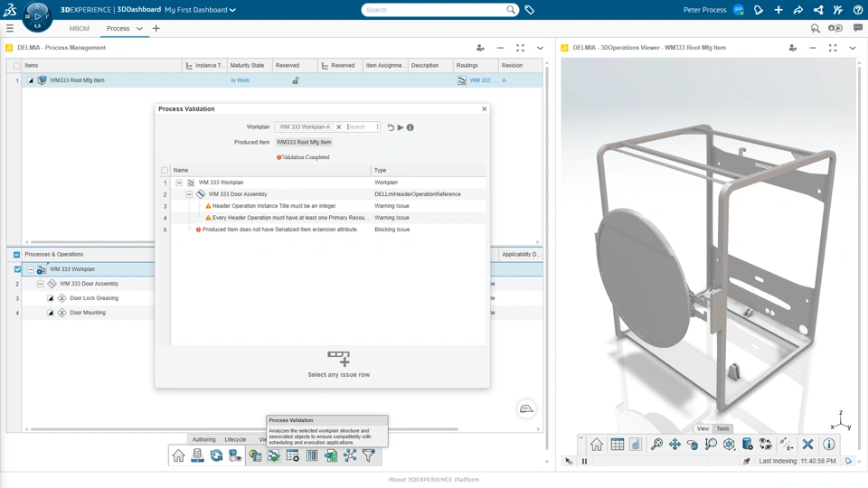Toggle Processes & Operations header checkbox
Screen dimensions: 868x488
point(16,255)
